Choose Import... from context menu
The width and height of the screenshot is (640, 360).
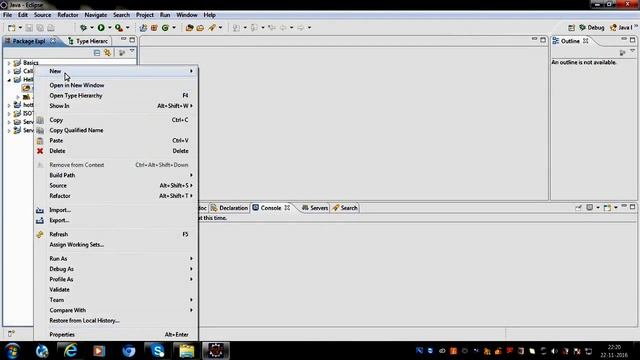116,210
